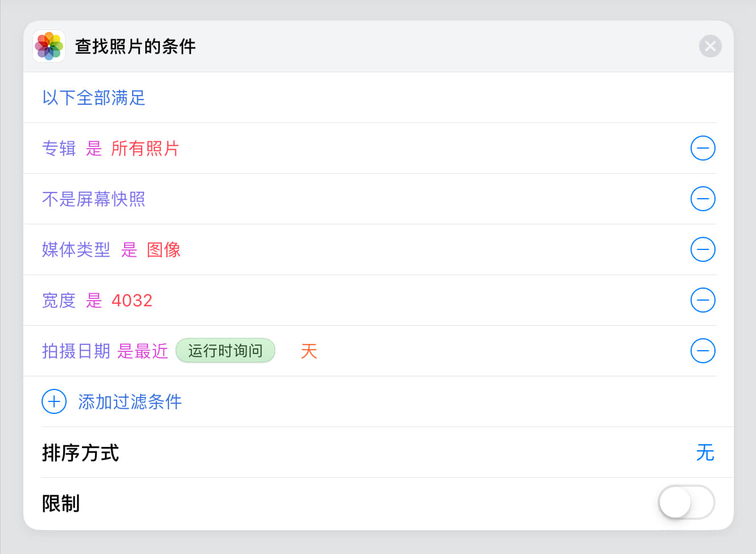Change the 媒体类型 filter property
Screen dimensions: 756x554
pyautogui.click(x=76, y=250)
